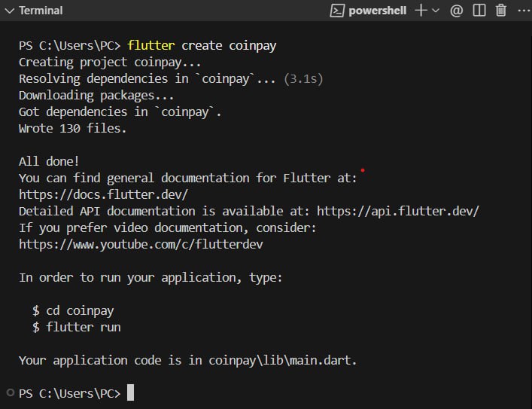Click the 'All done!' line
The width and height of the screenshot is (532, 409).
(49, 161)
